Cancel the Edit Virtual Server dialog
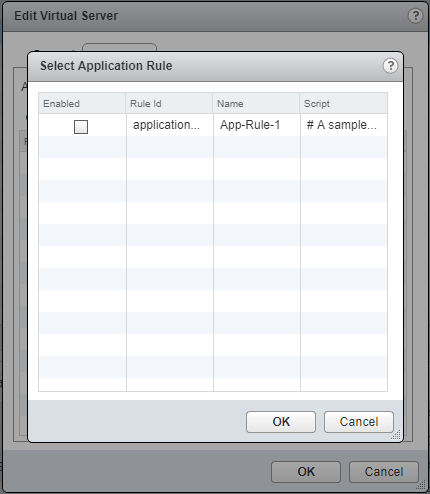 [x=384, y=472]
